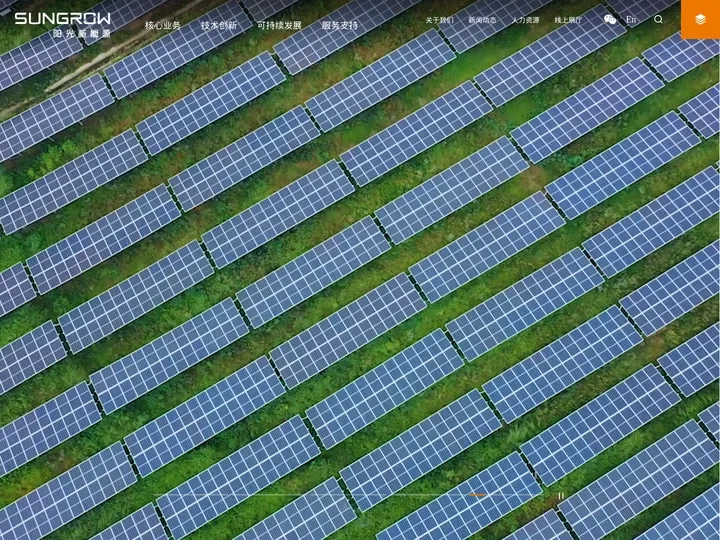The height and width of the screenshot is (540, 720).
Task: Click the orange slideshow progress marker
Action: pyautogui.click(x=478, y=495)
